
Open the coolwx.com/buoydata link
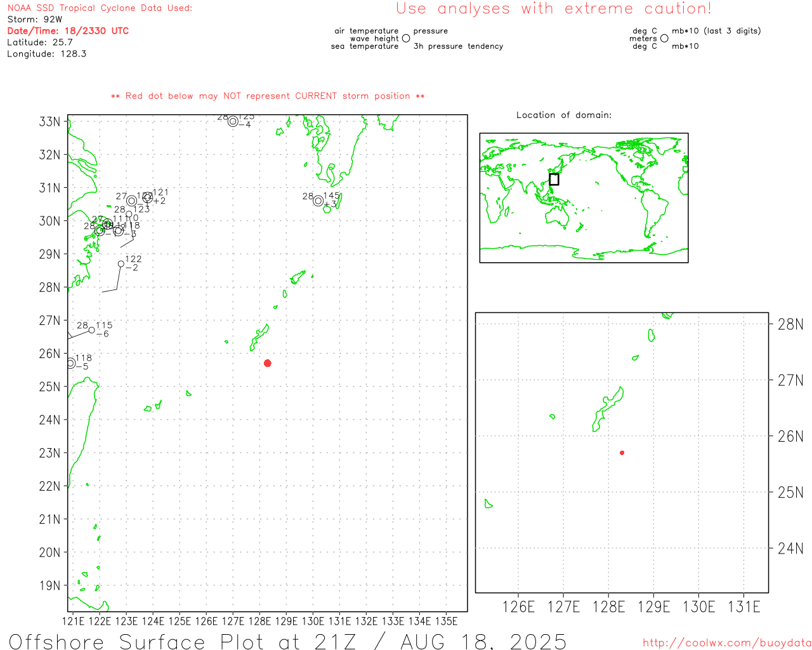click(x=727, y=643)
